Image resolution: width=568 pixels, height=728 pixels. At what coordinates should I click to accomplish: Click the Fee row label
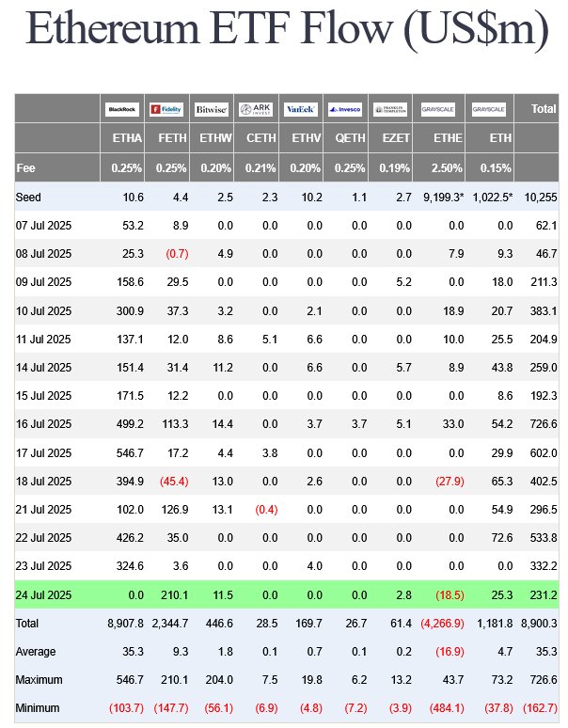25,168
